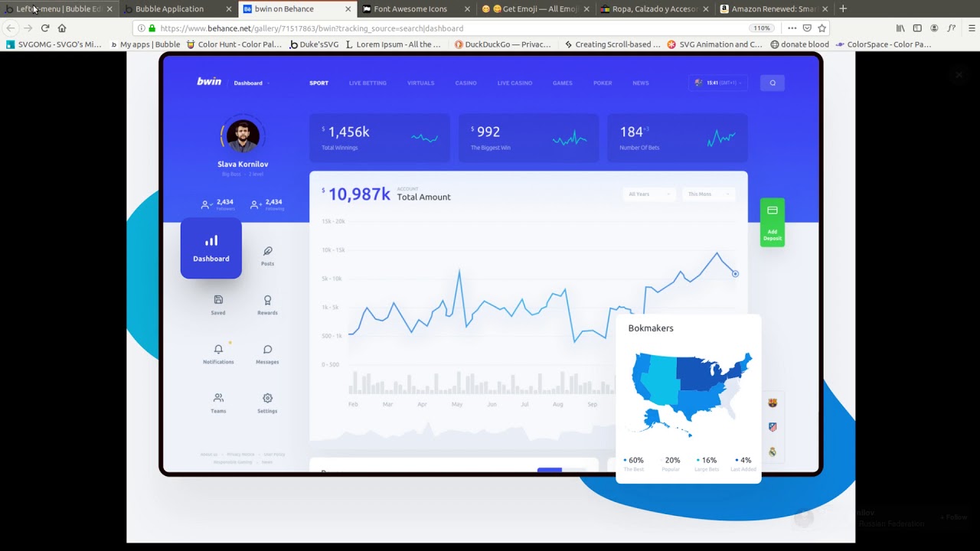The width and height of the screenshot is (980, 551).
Task: Click the search magnifier button in dashboard header
Action: pos(773,83)
